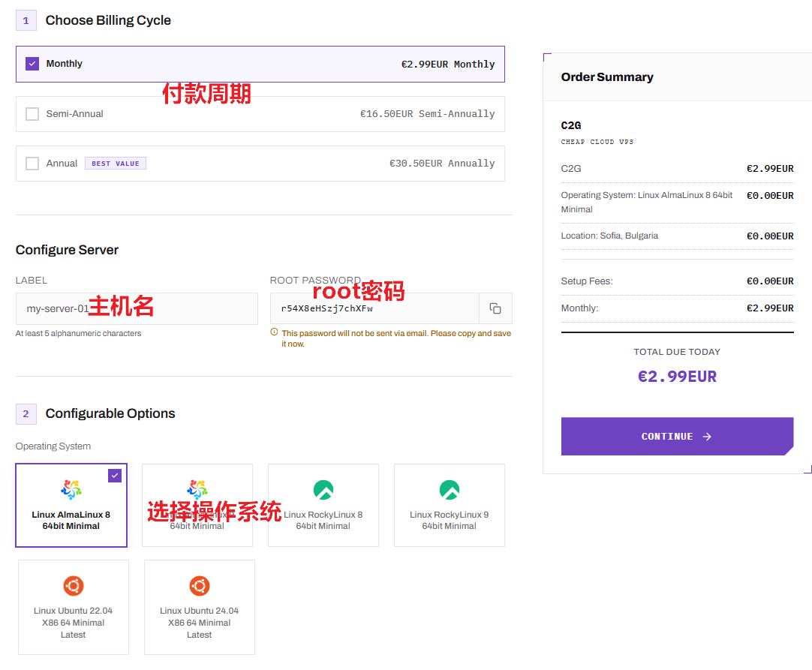812x670 pixels.
Task: Toggle the AlmaLinux 8 selected checkmark
Action: tap(115, 476)
